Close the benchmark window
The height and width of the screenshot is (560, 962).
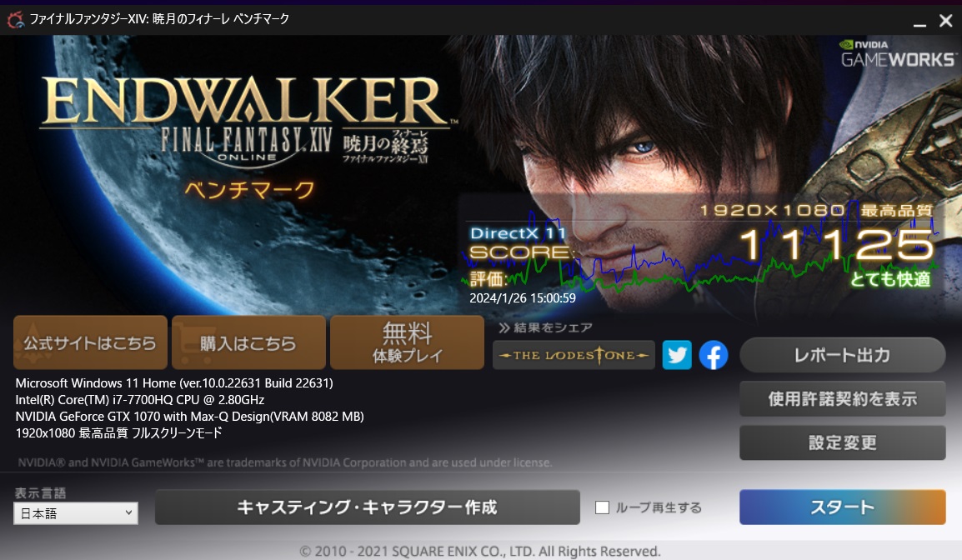coord(944,19)
